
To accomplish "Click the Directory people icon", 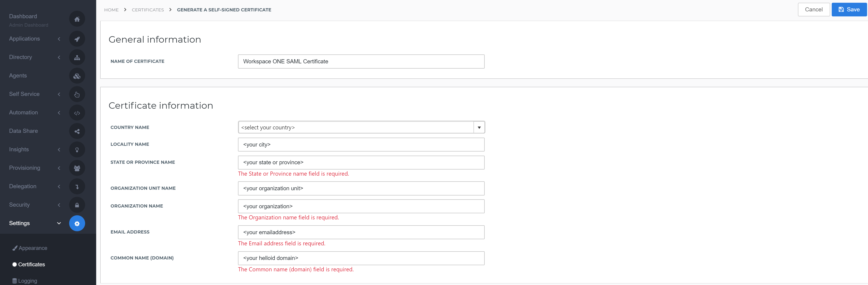I will [x=76, y=57].
